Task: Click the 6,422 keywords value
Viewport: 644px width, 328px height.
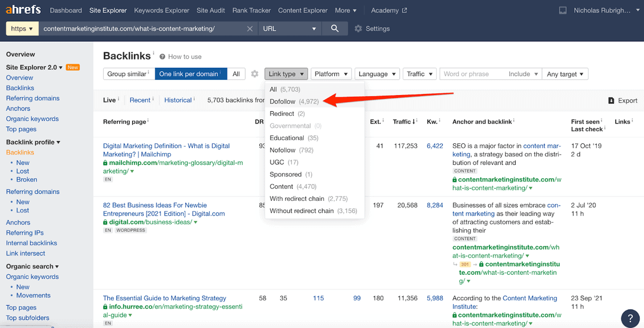Action: click(435, 146)
